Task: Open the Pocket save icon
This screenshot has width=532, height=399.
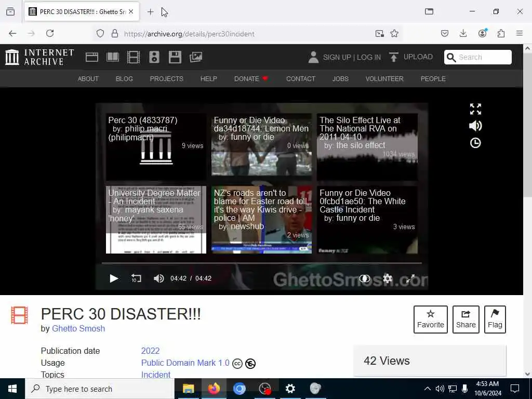Action: click(445, 33)
